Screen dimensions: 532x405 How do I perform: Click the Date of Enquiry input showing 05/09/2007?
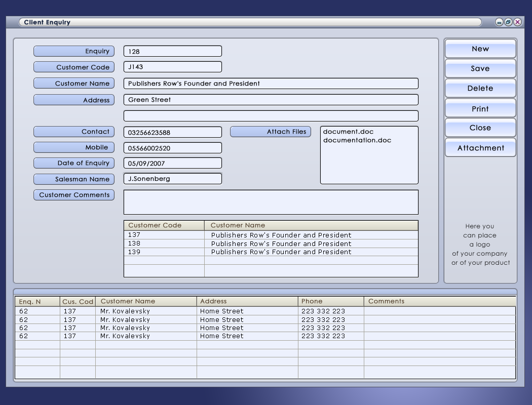pyautogui.click(x=172, y=163)
